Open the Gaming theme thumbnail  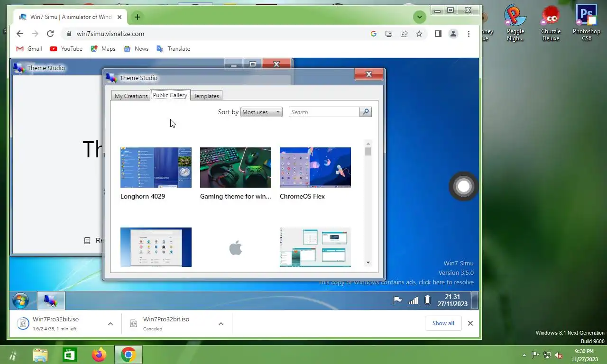tap(236, 167)
